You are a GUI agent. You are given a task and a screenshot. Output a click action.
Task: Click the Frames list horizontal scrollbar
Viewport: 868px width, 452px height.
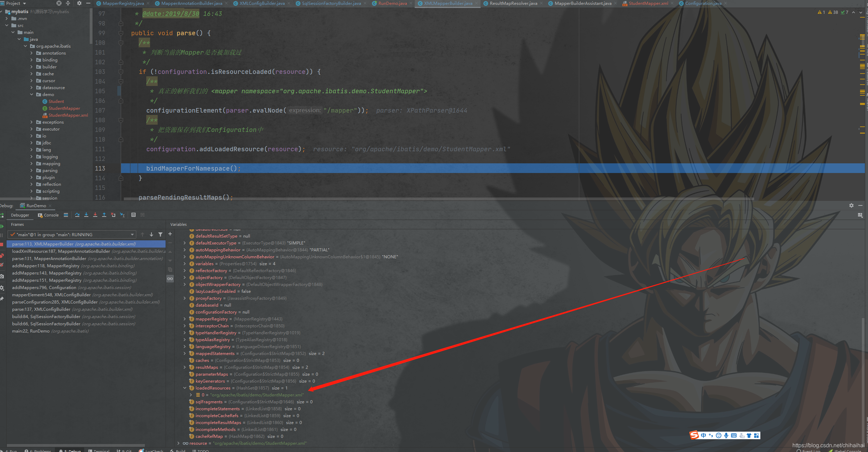76,445
